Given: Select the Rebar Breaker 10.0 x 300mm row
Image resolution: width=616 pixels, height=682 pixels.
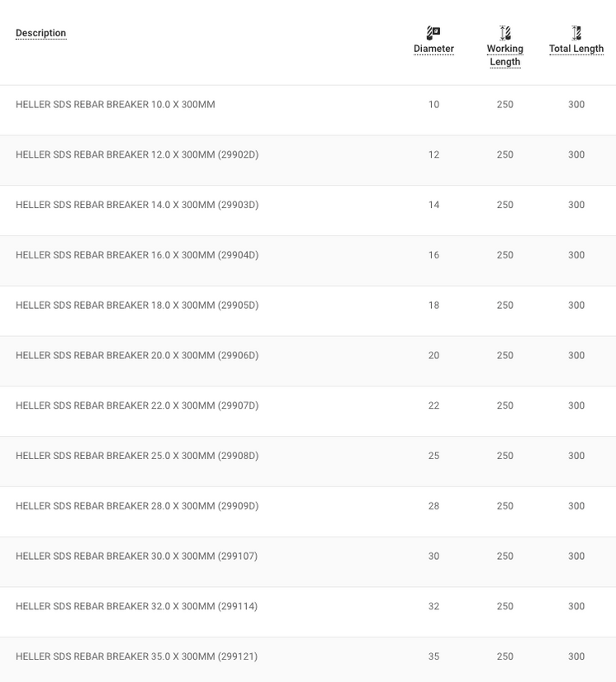Looking at the screenshot, I should pyautogui.click(x=115, y=105).
